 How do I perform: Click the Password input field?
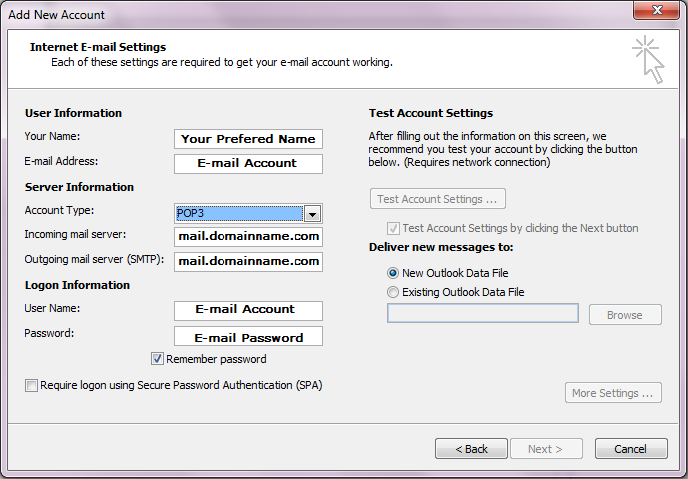[248, 337]
